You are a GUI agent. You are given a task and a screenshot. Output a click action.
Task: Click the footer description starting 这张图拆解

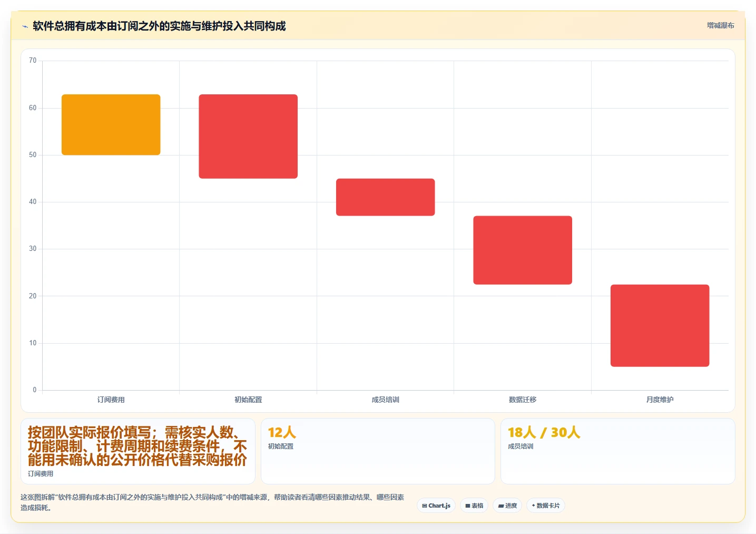(x=212, y=502)
